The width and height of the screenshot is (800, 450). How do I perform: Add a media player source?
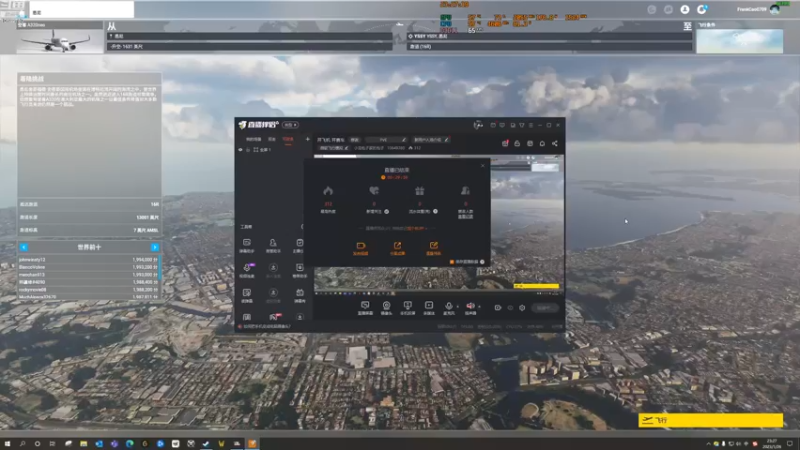429,308
